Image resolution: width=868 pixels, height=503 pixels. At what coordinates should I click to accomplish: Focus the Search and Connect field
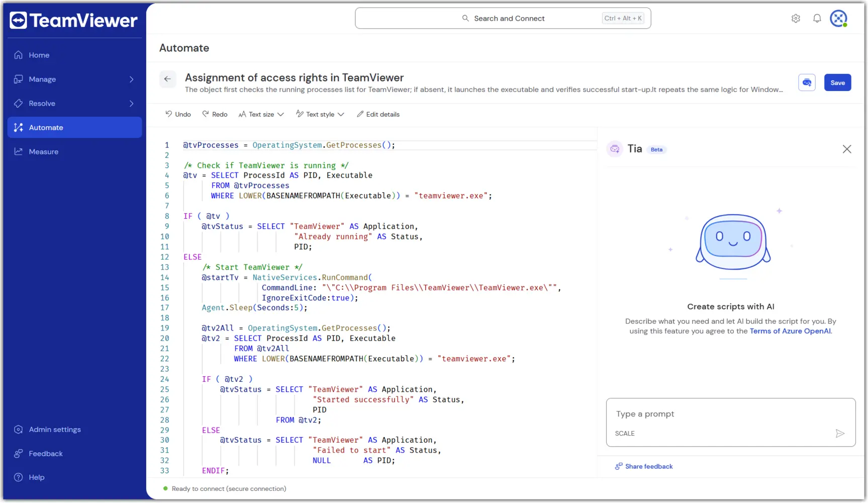click(x=503, y=18)
